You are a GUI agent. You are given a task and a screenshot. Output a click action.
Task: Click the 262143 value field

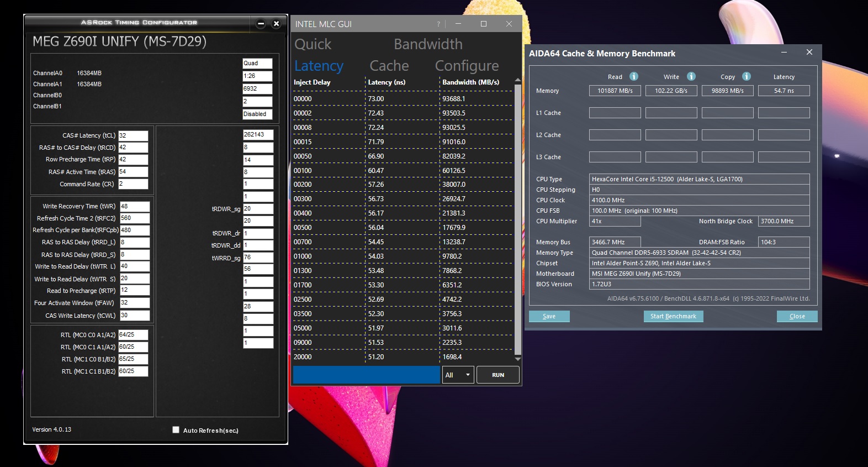coord(258,135)
